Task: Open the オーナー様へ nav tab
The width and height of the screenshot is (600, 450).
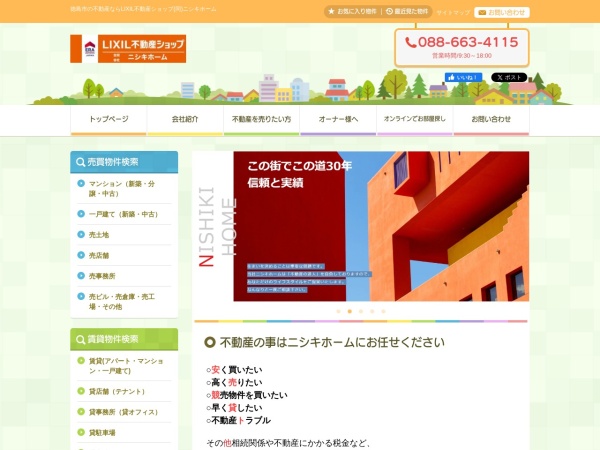Action: [x=338, y=120]
